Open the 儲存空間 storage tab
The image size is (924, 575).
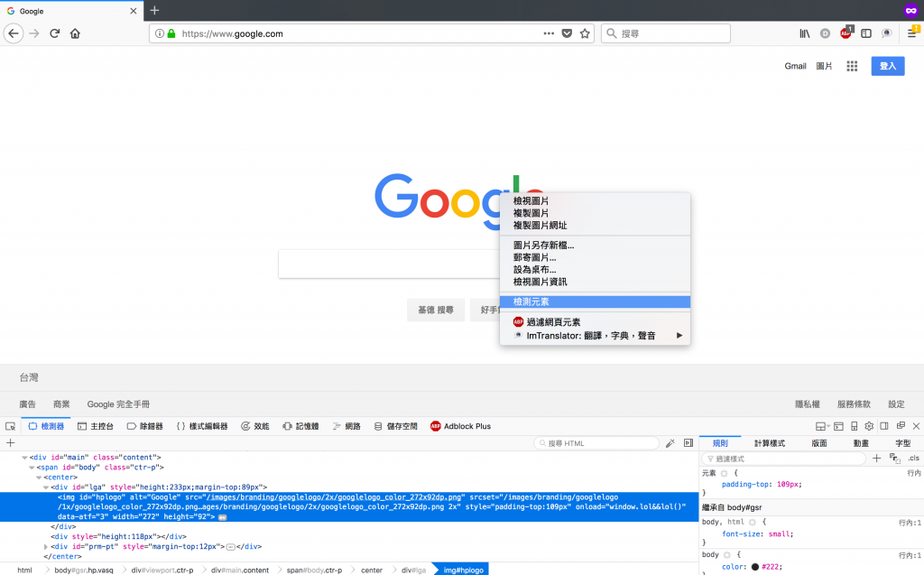point(395,426)
